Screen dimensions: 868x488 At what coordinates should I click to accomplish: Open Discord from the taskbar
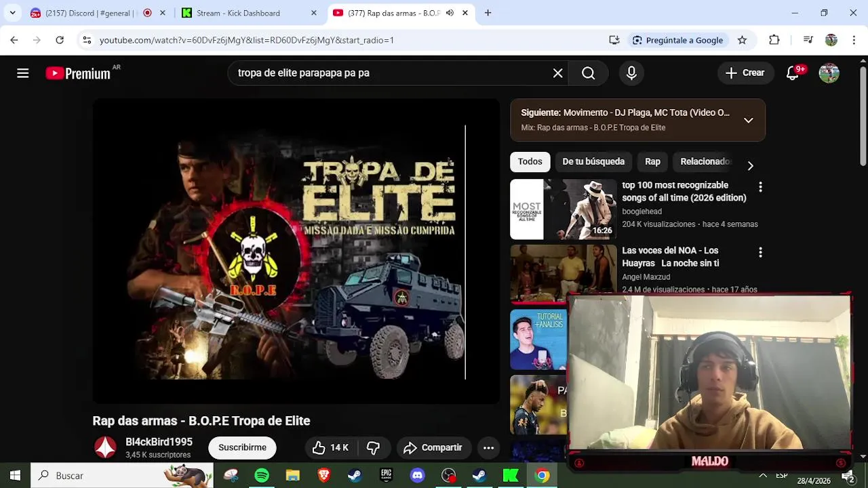417,475
